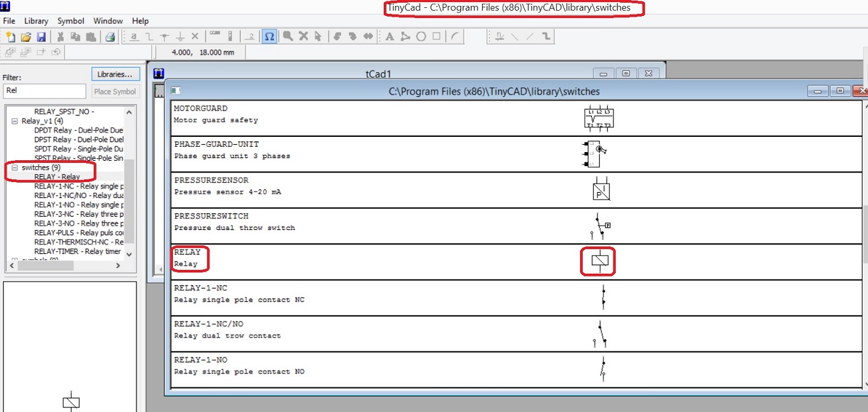The width and height of the screenshot is (868, 412).
Task: Click the bold X delete tool
Action: pos(303,37)
